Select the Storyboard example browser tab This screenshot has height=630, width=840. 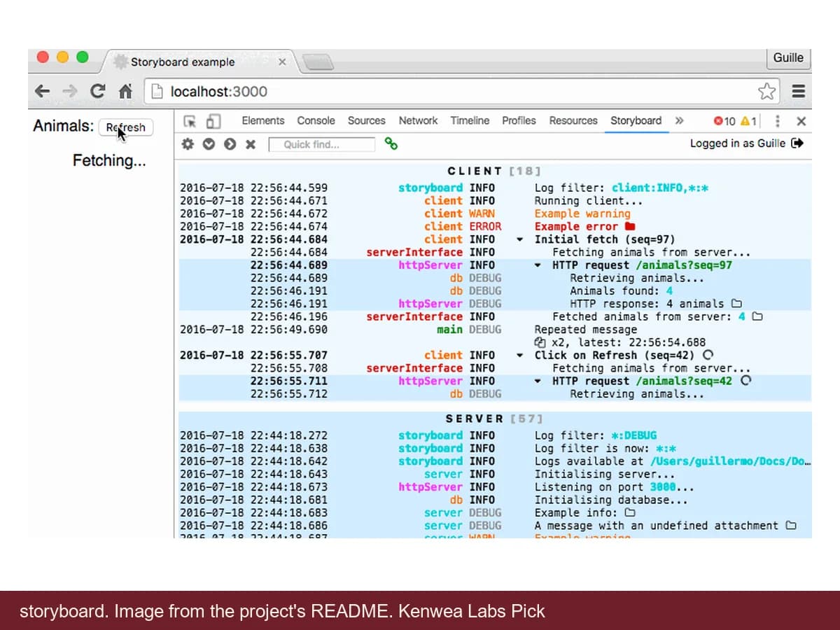pyautogui.click(x=198, y=62)
